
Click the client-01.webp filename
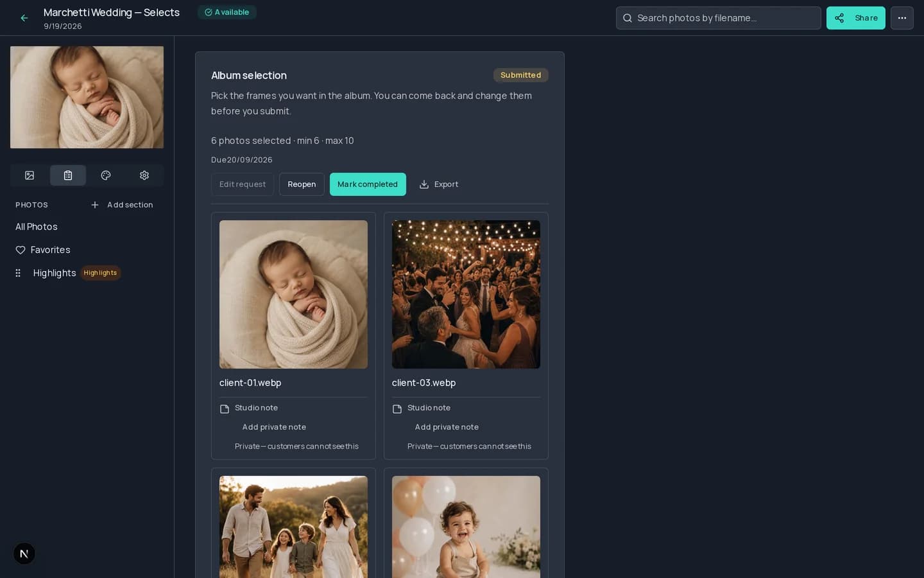[250, 383]
